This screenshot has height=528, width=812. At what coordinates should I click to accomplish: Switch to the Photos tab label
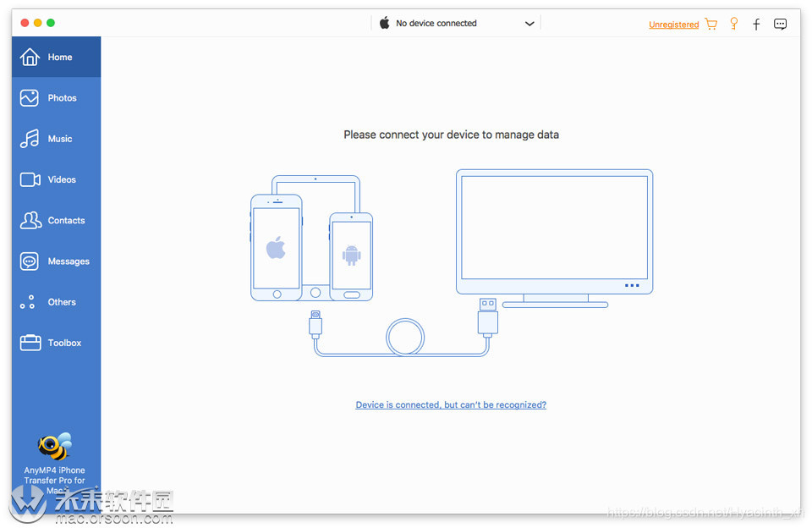tap(62, 98)
